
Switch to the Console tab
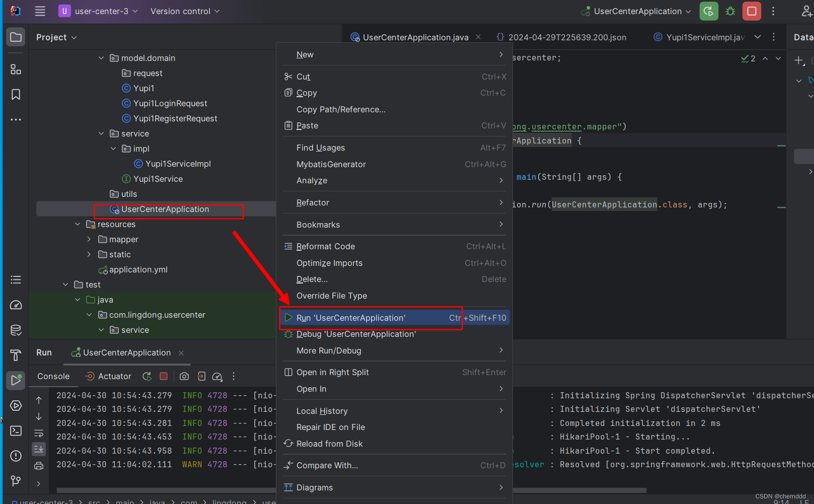(53, 376)
